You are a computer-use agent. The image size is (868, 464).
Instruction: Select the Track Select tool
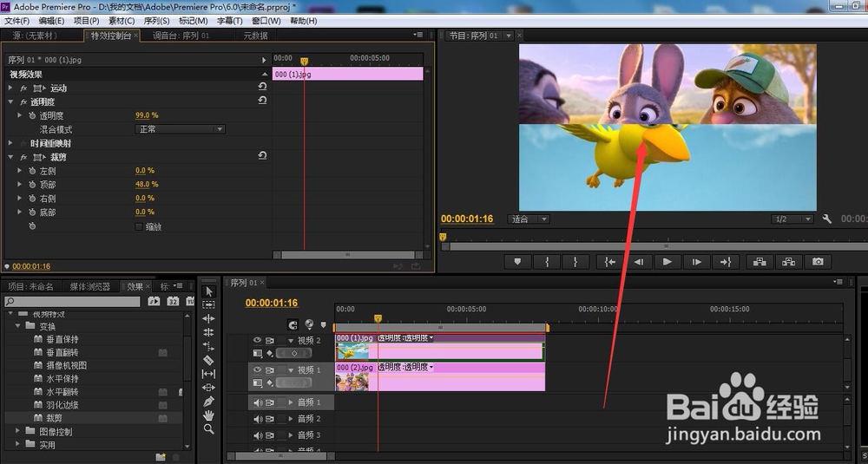pyautogui.click(x=208, y=304)
